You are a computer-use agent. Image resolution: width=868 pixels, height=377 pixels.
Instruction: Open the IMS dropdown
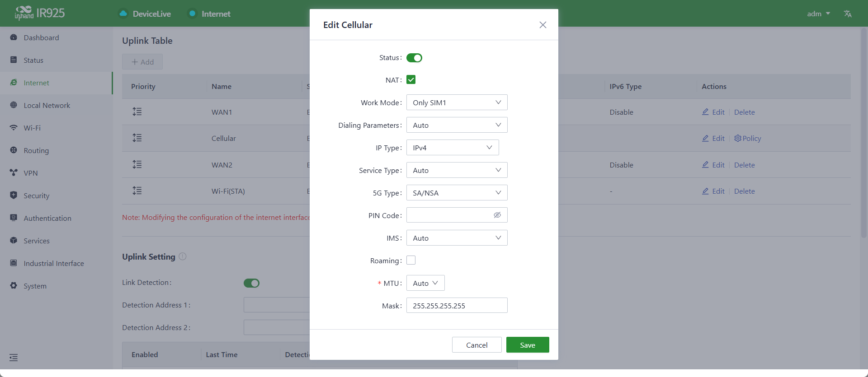pos(457,238)
